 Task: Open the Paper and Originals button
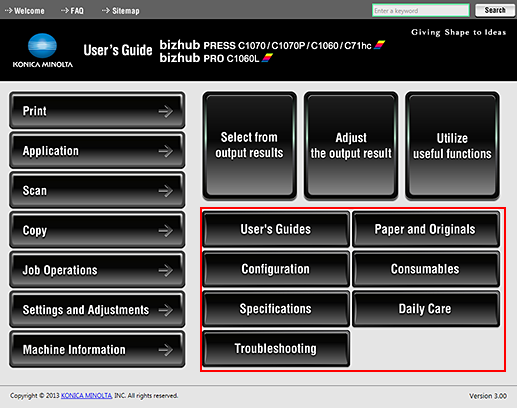point(426,229)
